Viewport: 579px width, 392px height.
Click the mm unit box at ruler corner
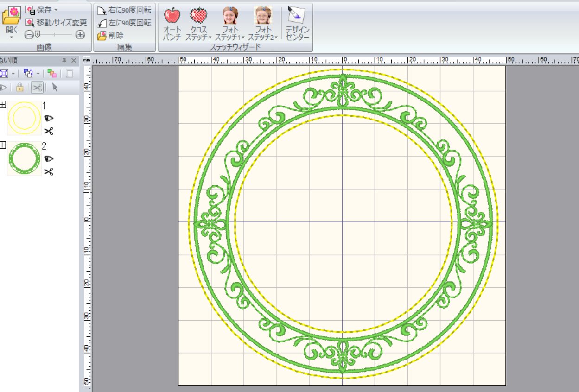(87, 60)
